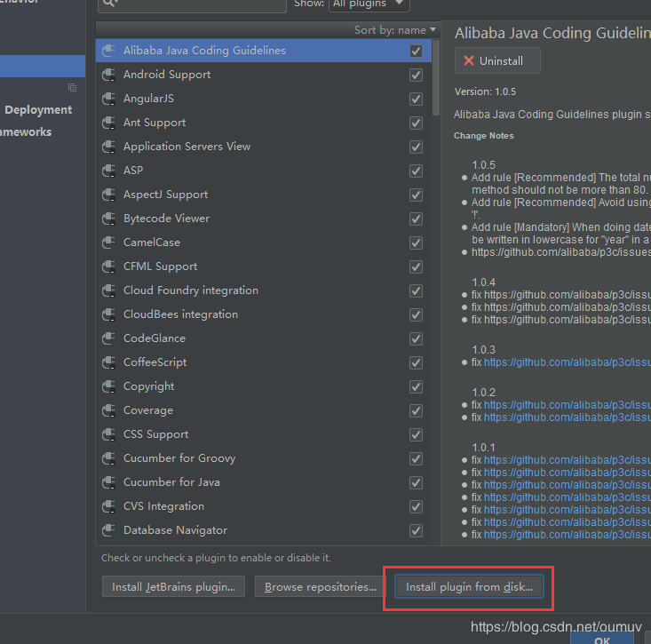
Task: Focus the plugin search field
Action: [192, 4]
